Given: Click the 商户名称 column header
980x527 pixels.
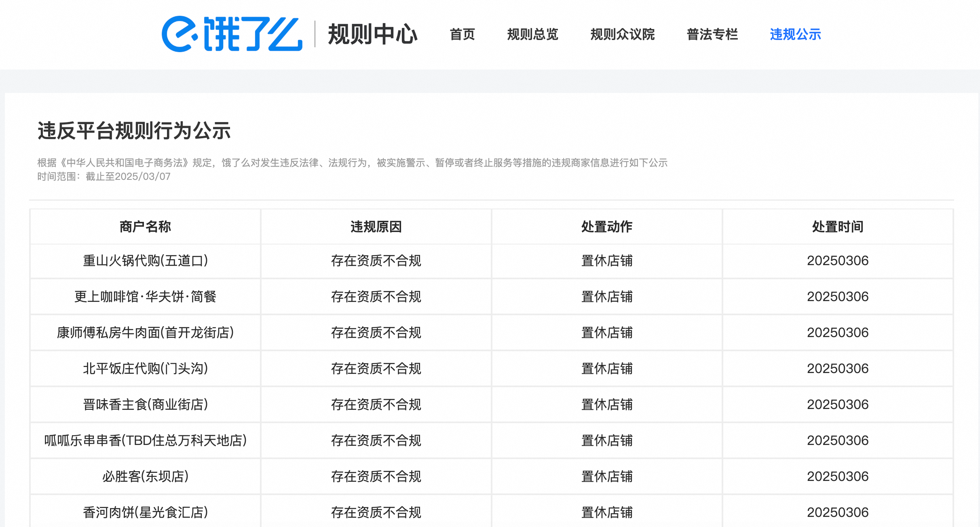Looking at the screenshot, I should pyautogui.click(x=145, y=227).
